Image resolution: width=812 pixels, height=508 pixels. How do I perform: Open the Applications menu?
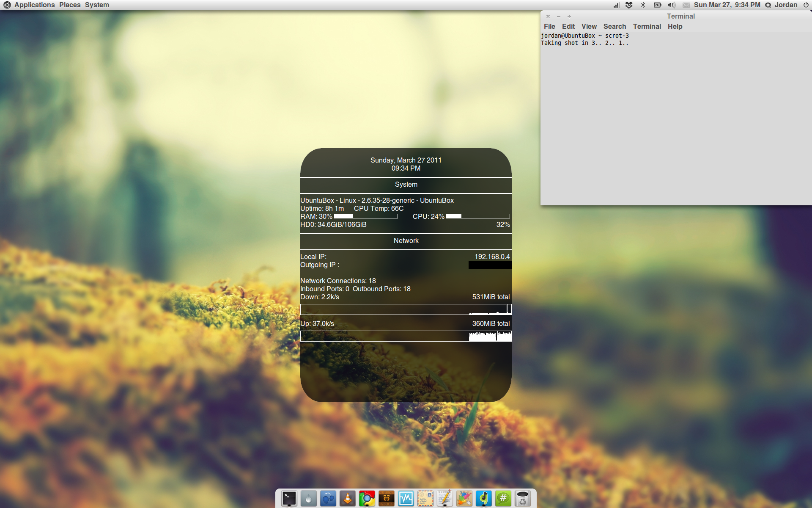click(x=35, y=5)
